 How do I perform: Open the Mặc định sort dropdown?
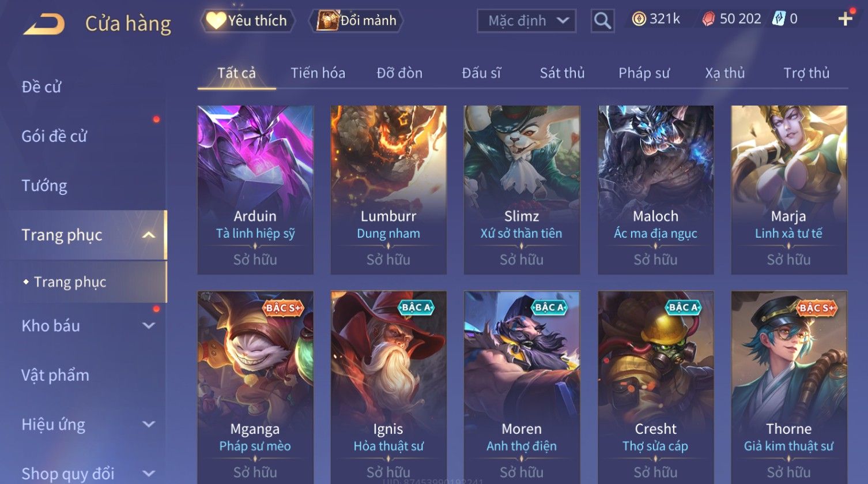(526, 21)
